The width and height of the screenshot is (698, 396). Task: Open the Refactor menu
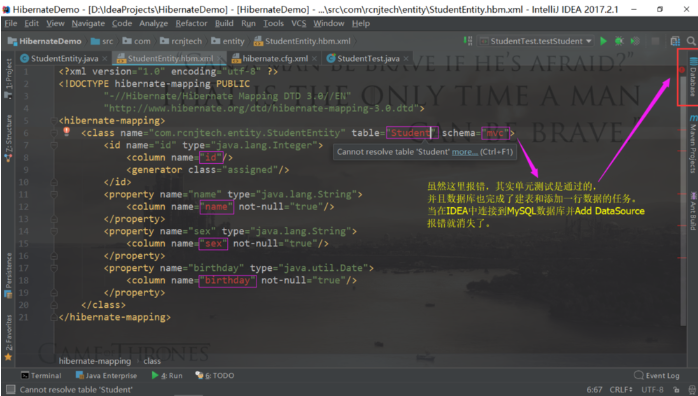point(191,24)
